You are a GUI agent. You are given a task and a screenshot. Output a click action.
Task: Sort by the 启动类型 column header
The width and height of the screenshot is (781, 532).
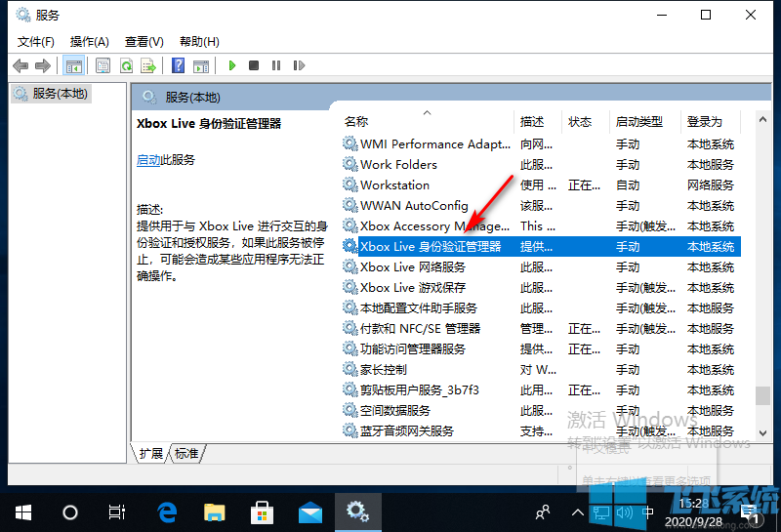point(645,122)
